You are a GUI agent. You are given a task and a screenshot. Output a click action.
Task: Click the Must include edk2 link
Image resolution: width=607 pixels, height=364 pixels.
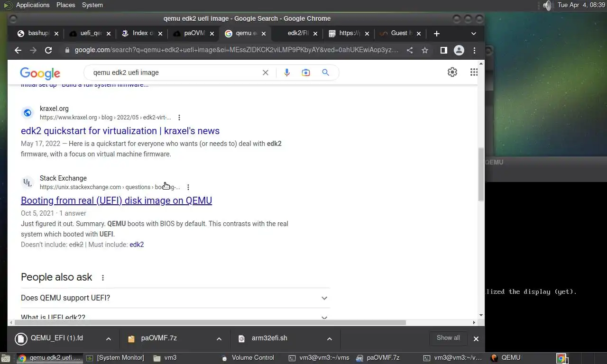coord(137,245)
